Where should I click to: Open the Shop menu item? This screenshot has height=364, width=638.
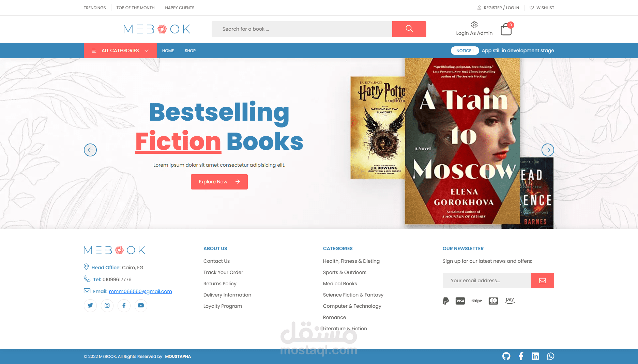click(x=190, y=51)
